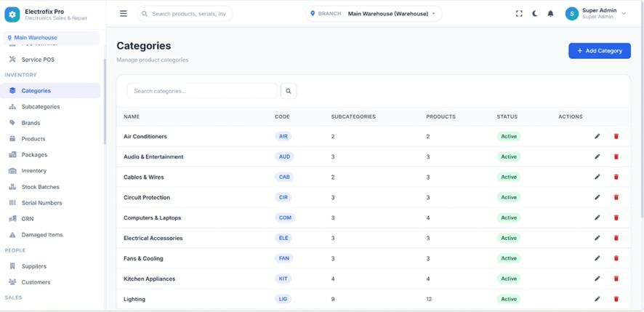Edit the Kitchen Appliances category
Screen dimensions: 644x312
click(x=597, y=279)
